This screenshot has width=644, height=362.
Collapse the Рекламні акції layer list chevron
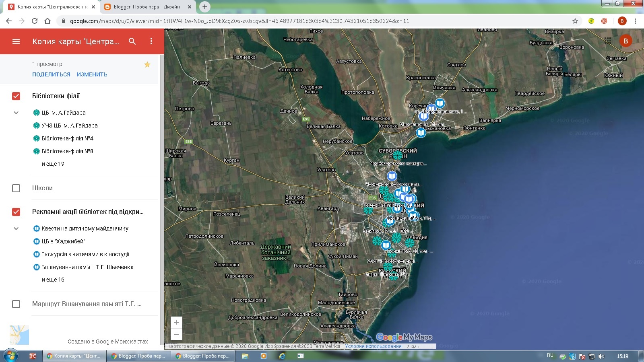[16, 228]
